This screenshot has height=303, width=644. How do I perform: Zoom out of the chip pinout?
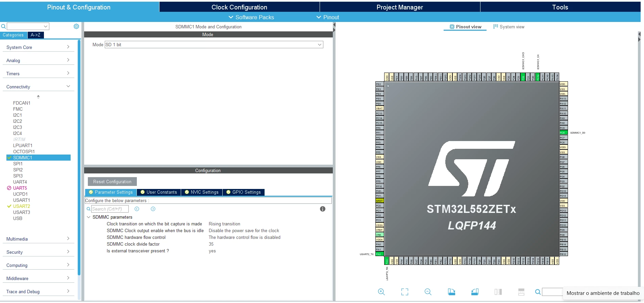click(x=428, y=292)
